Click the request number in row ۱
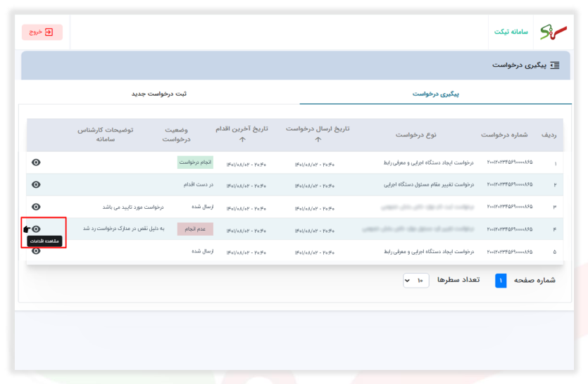The width and height of the screenshot is (588, 384). (510, 162)
